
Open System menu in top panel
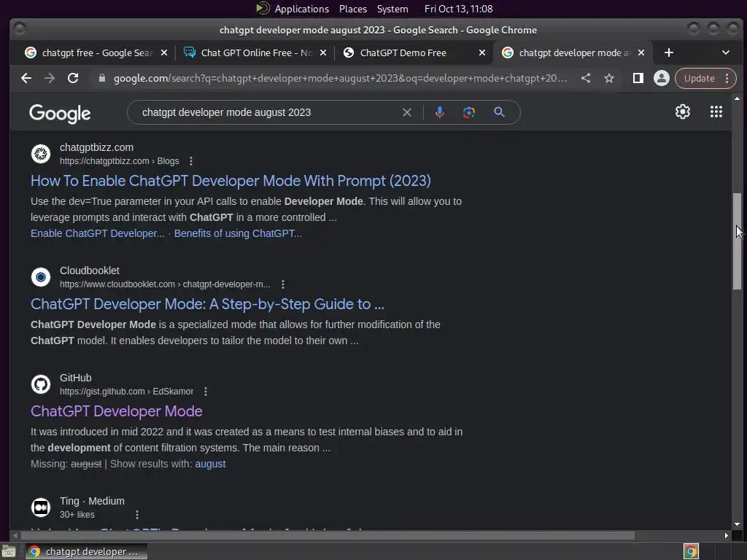pos(392,9)
